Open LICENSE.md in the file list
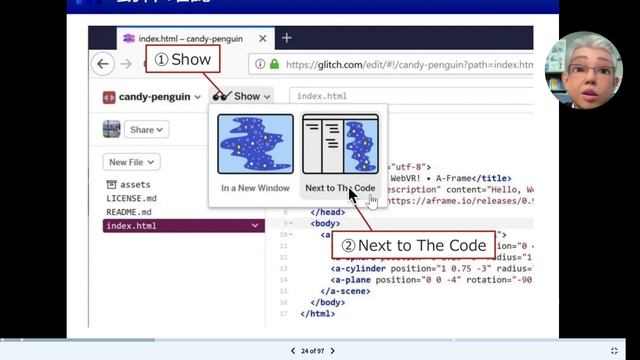Screen dimensions: 640x360 point(131,198)
